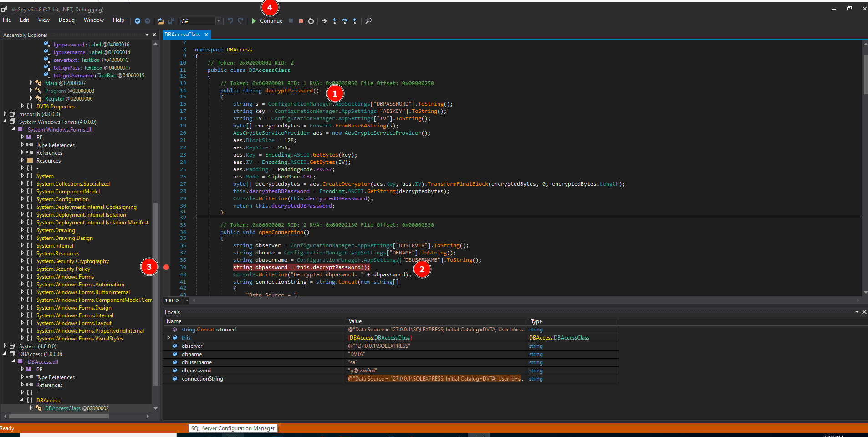Select the DBAccessClass document tab
Image resolution: width=868 pixels, height=437 pixels.
(182, 35)
